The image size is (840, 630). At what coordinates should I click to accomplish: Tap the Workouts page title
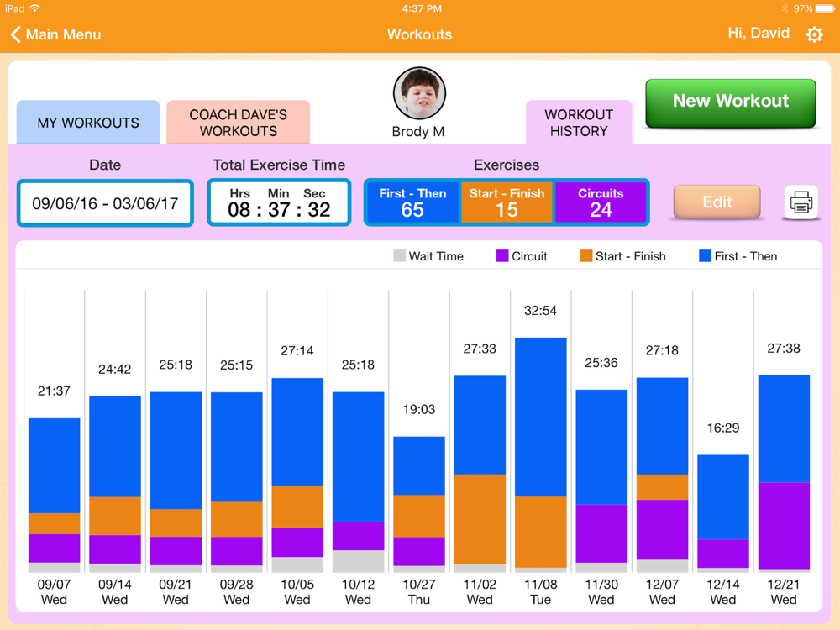point(419,34)
